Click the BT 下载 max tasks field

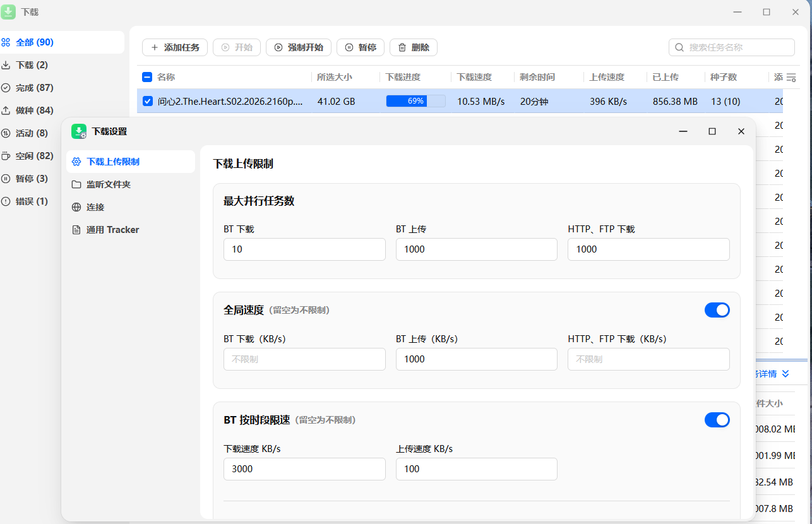(304, 249)
